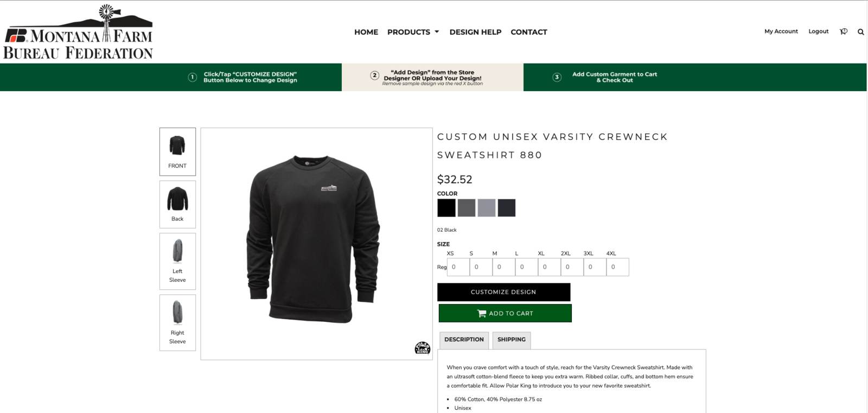Click the CUSTOMIZE DESIGN button
The width and height of the screenshot is (868, 413).
(x=503, y=292)
